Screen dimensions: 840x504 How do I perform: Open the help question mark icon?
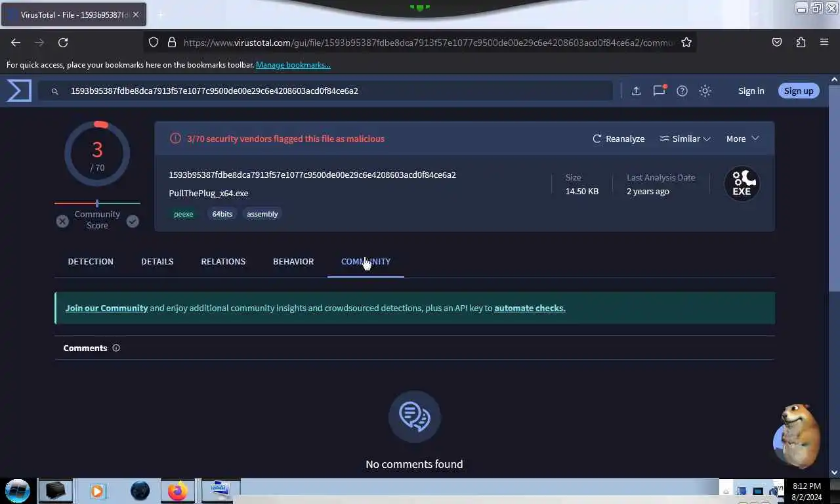[682, 91]
